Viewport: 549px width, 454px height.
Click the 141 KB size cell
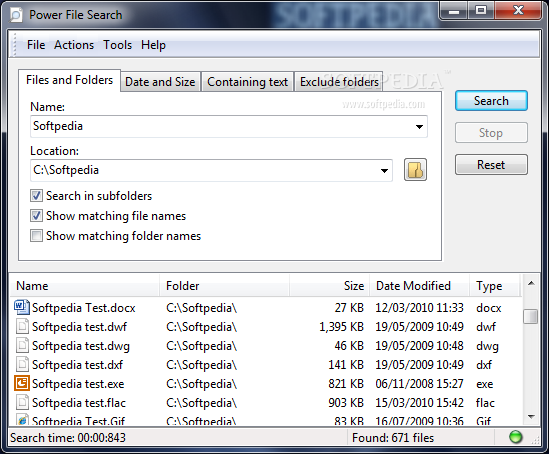(x=346, y=365)
